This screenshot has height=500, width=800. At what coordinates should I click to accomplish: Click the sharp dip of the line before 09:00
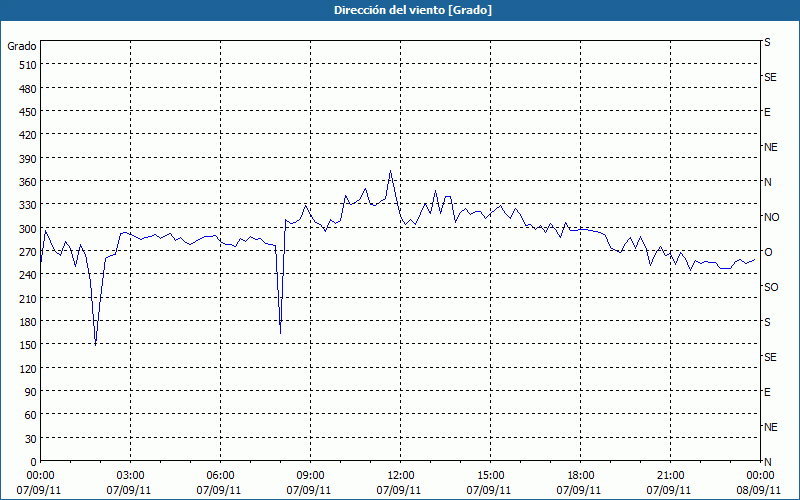[280, 333]
